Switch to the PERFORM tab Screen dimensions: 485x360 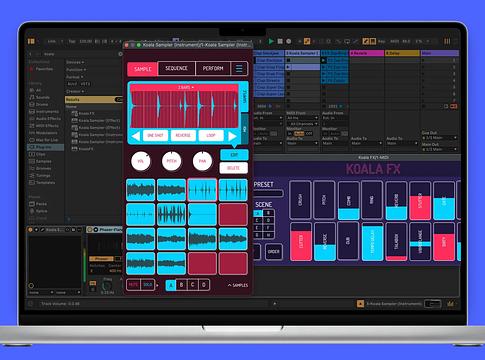point(213,68)
